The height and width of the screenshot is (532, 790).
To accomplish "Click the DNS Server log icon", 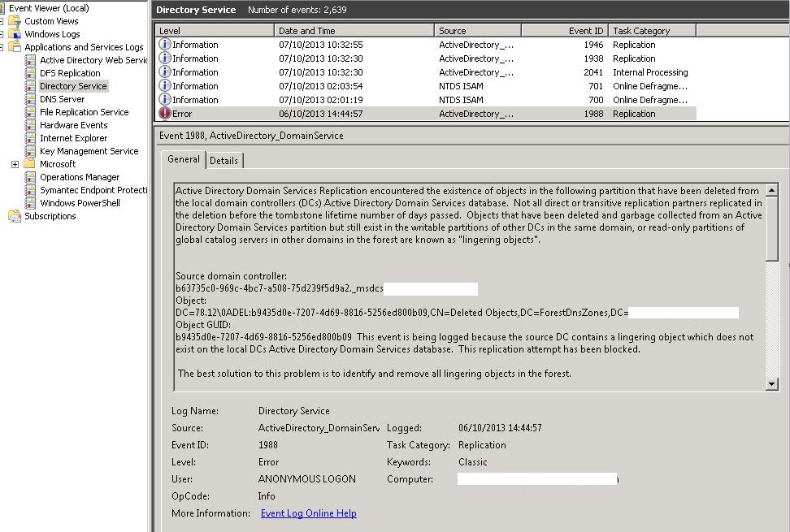I will [x=30, y=99].
